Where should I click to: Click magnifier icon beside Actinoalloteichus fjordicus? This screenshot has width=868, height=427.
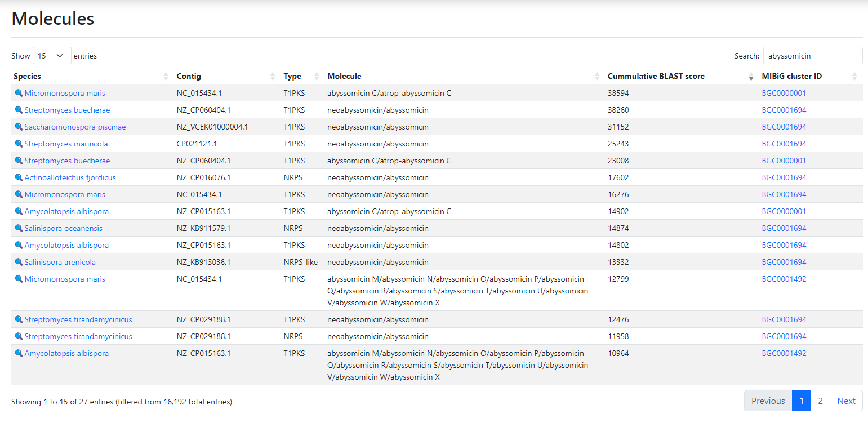pyautogui.click(x=19, y=177)
